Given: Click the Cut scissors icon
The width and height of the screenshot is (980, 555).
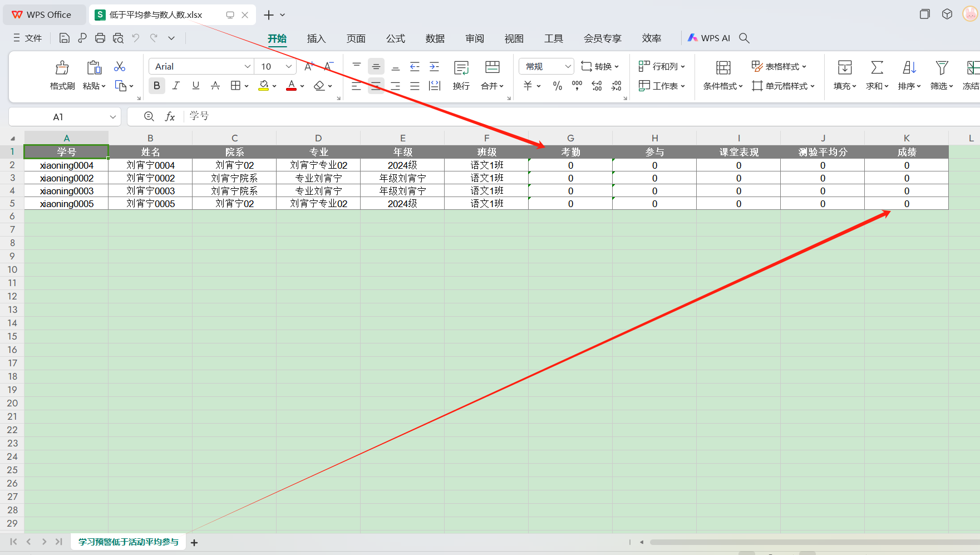Looking at the screenshot, I should [x=120, y=67].
